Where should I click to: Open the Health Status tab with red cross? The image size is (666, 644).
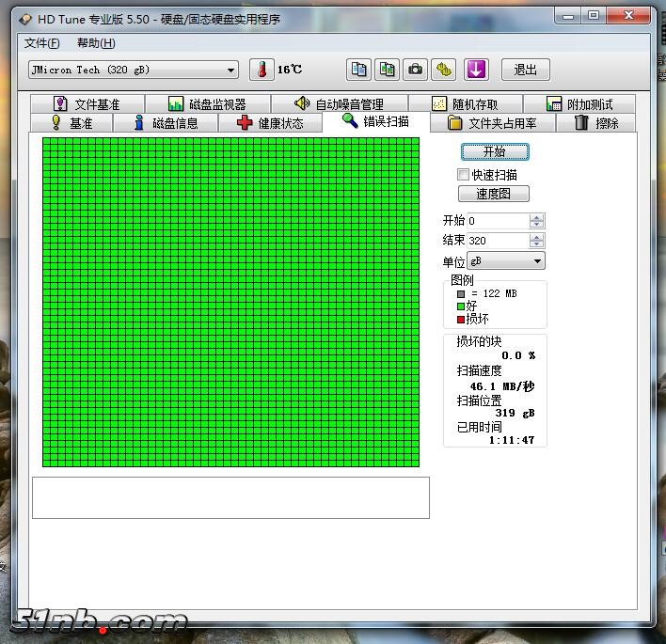pyautogui.click(x=270, y=123)
